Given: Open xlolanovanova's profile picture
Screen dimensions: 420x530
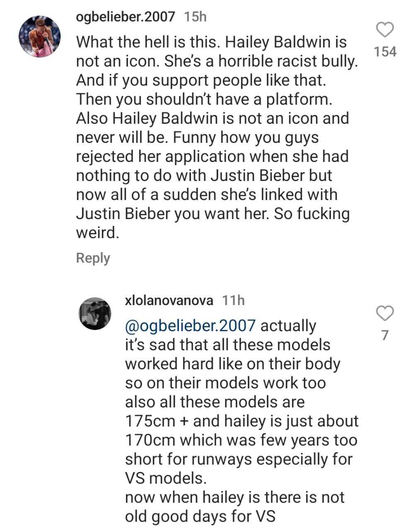Looking at the screenshot, I should pos(95,313).
